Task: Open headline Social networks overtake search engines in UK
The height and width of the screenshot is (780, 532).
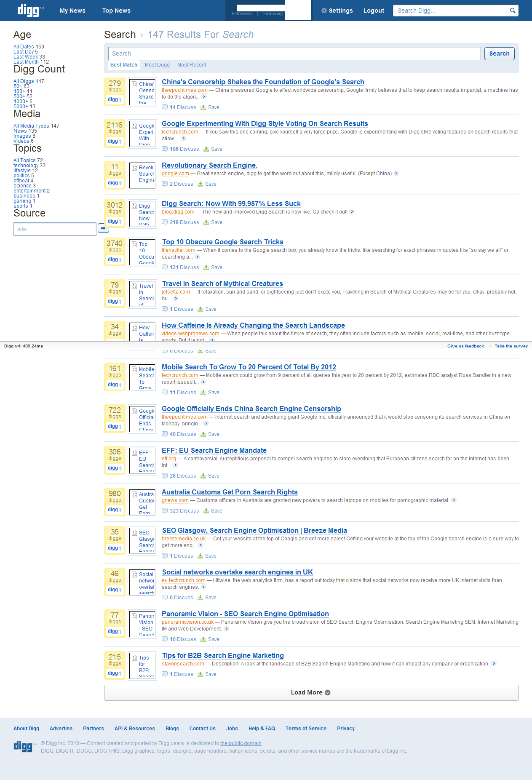Action: (238, 572)
